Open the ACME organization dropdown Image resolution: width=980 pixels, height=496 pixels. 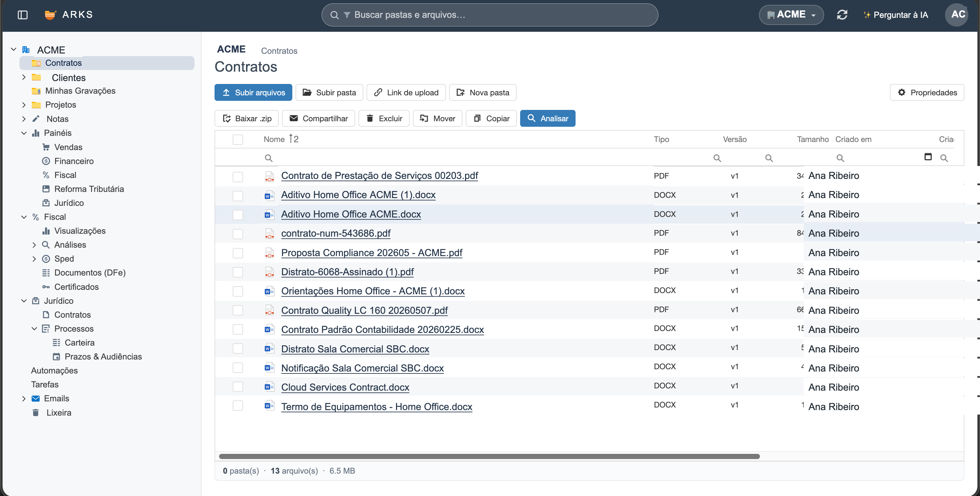pos(791,15)
